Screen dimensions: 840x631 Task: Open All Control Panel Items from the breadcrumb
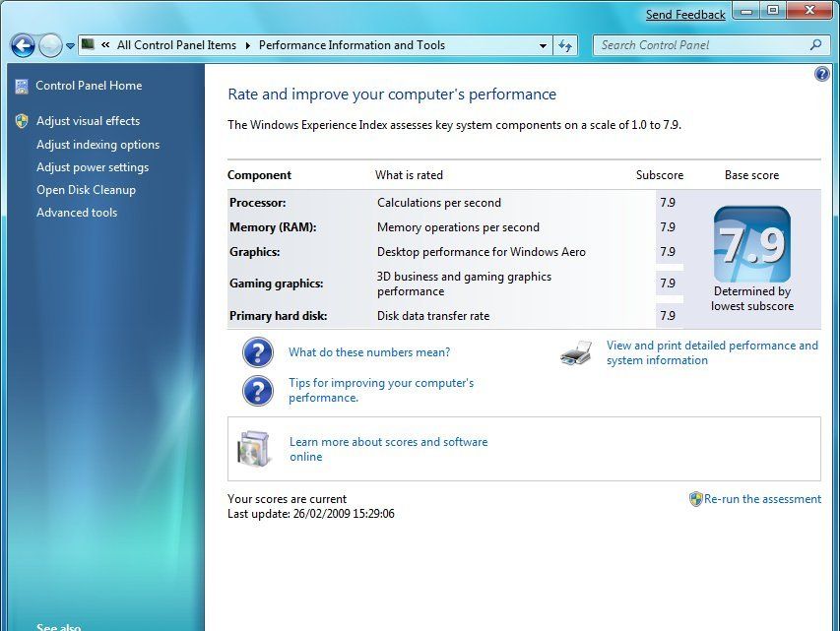click(x=175, y=45)
